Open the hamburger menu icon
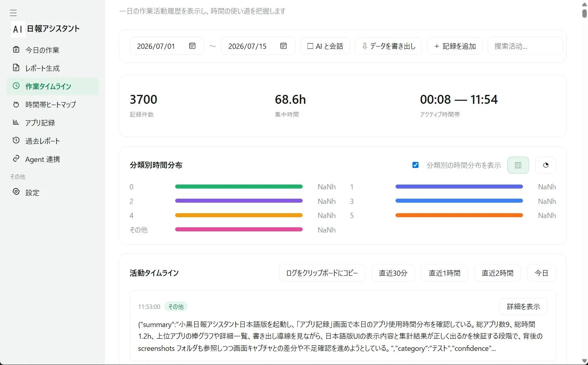The image size is (588, 365). click(x=13, y=13)
